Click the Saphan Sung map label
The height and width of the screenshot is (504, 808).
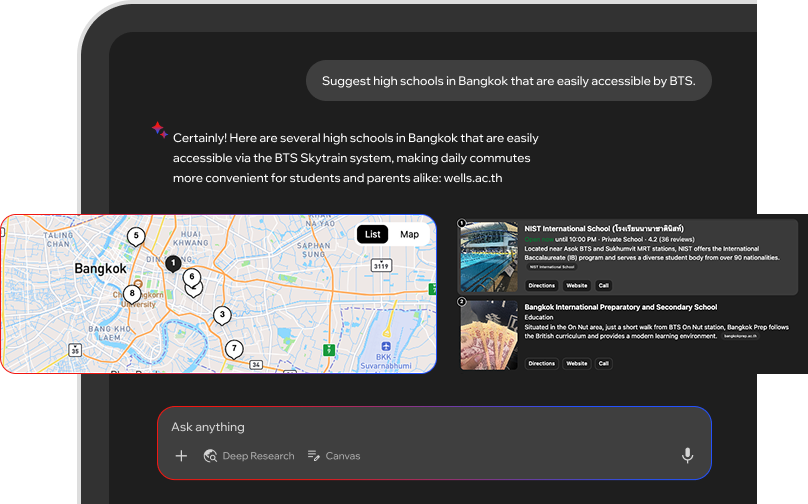coord(313,250)
